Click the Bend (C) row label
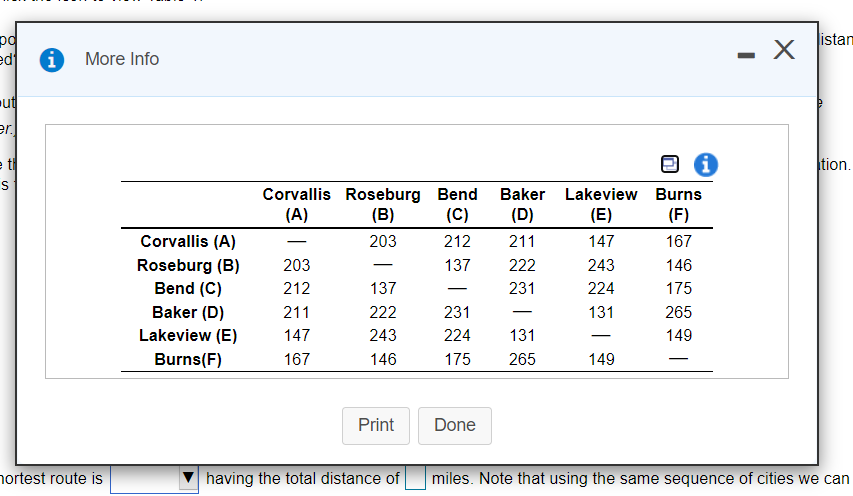The image size is (853, 496). 188,288
